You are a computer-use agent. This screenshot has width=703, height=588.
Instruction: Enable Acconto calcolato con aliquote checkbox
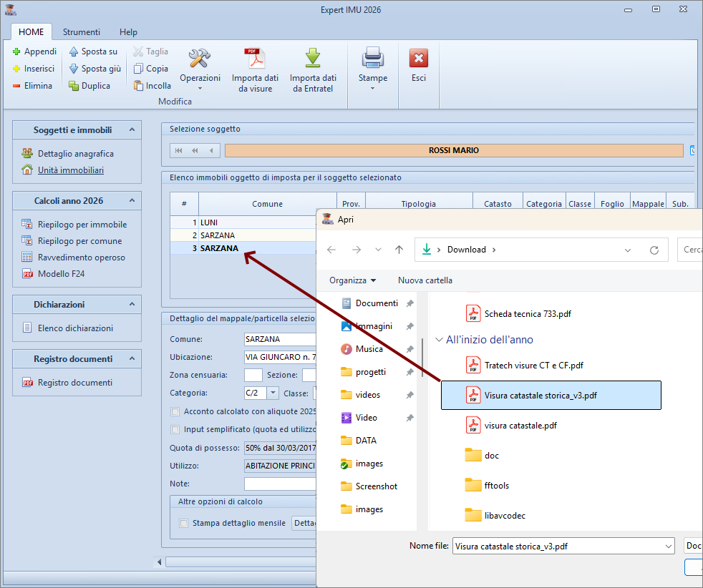tap(175, 412)
